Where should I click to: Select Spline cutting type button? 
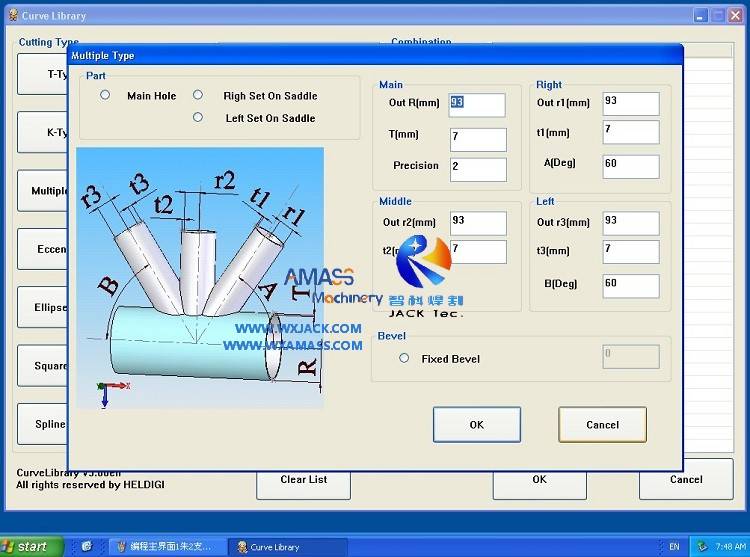[x=43, y=424]
